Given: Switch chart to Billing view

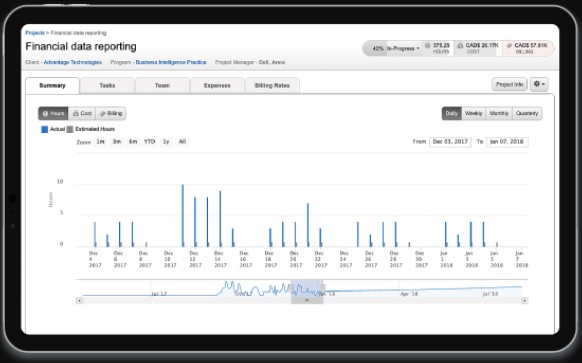Looking at the screenshot, I should point(111,114).
